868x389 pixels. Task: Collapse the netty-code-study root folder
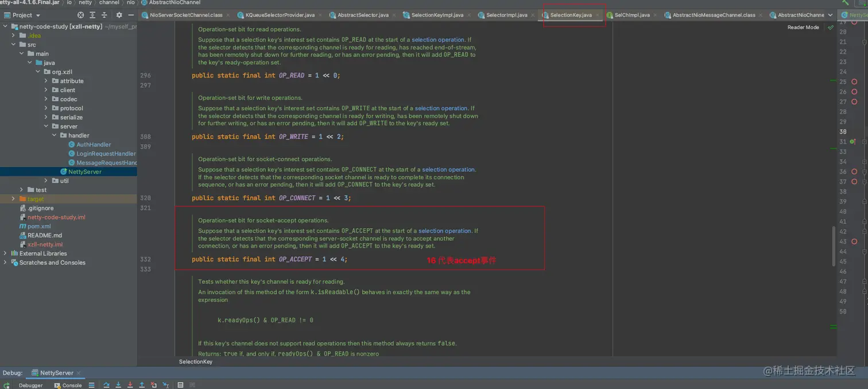(x=6, y=26)
